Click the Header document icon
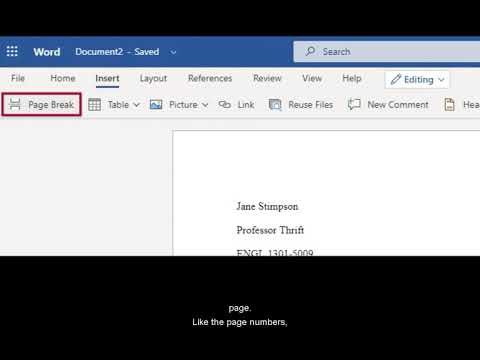 (x=449, y=105)
